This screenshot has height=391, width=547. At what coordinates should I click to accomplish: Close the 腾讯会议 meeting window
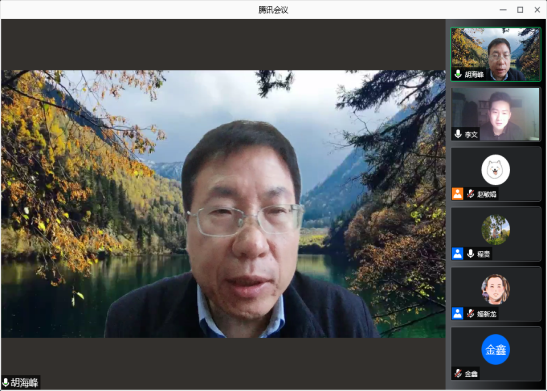pyautogui.click(x=537, y=10)
